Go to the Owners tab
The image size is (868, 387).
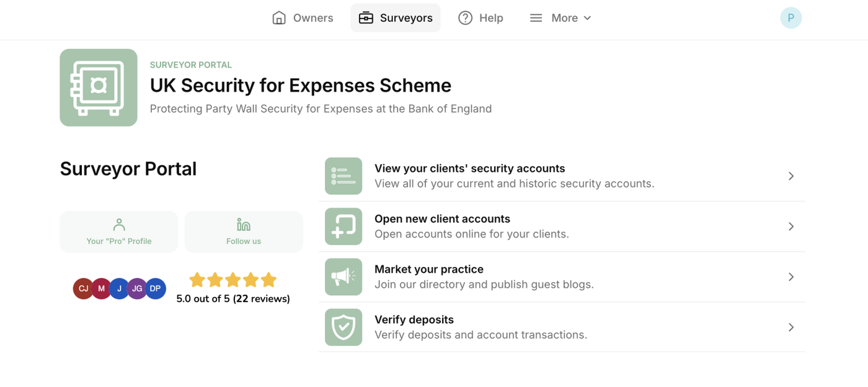pos(303,18)
